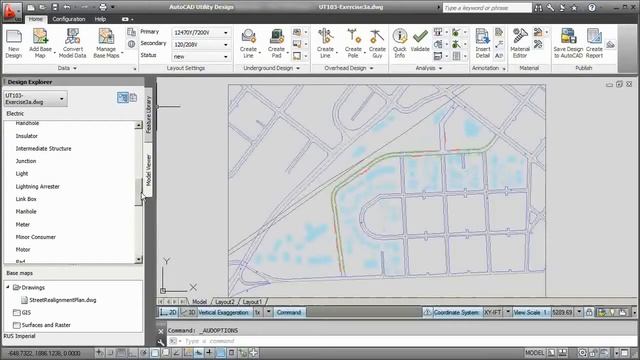
Task: Click the feature list scrollbar thumb
Action: tap(138, 192)
